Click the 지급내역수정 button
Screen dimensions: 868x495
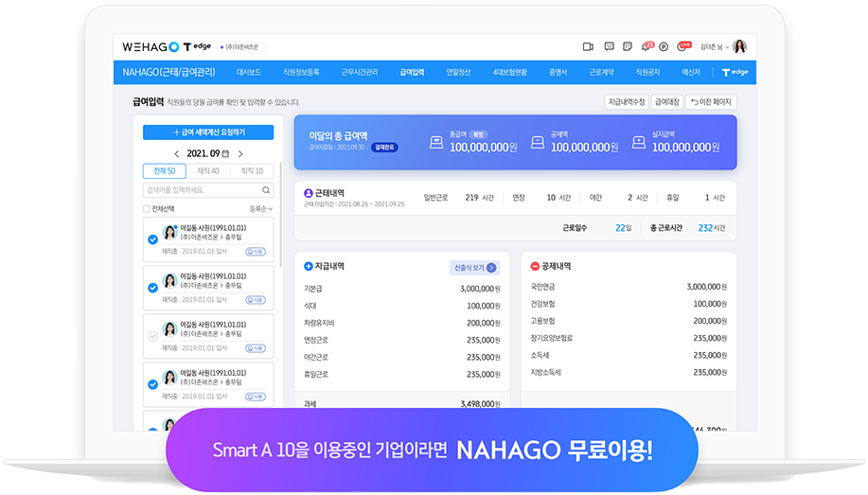[627, 102]
